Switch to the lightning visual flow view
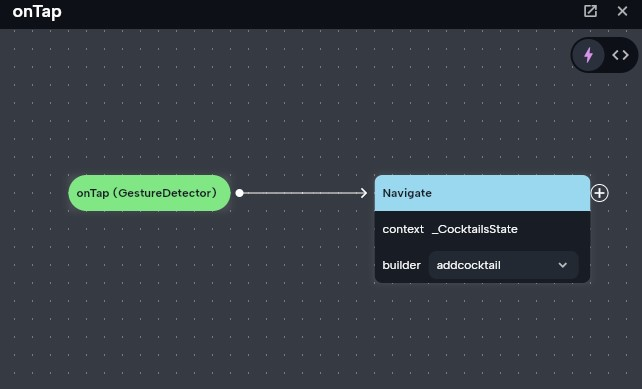The image size is (642, 389). coord(588,55)
